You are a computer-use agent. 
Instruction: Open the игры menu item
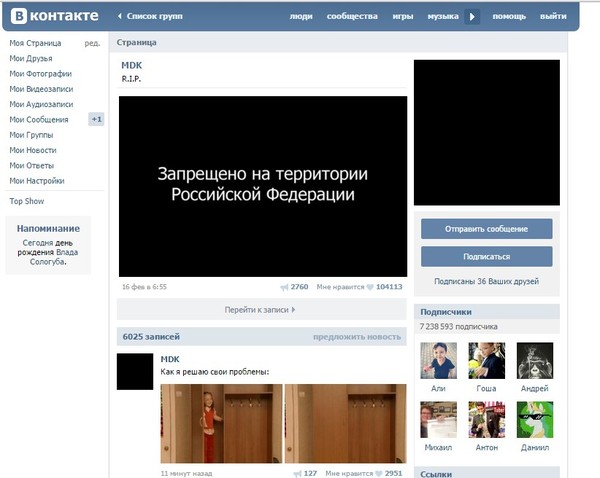click(403, 16)
